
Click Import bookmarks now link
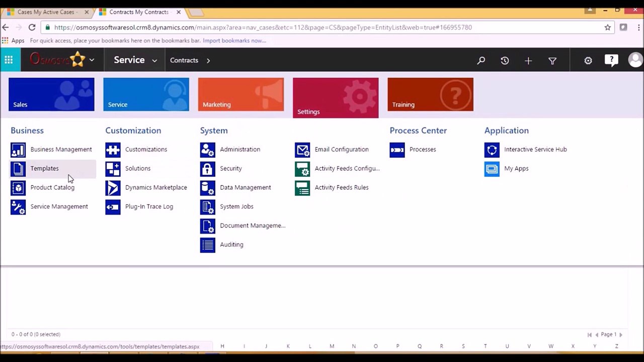click(x=234, y=41)
